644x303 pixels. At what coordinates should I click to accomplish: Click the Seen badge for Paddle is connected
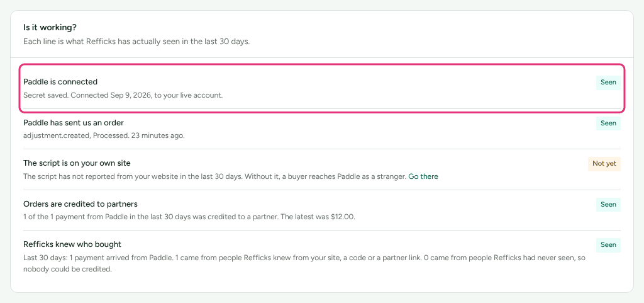(x=608, y=83)
